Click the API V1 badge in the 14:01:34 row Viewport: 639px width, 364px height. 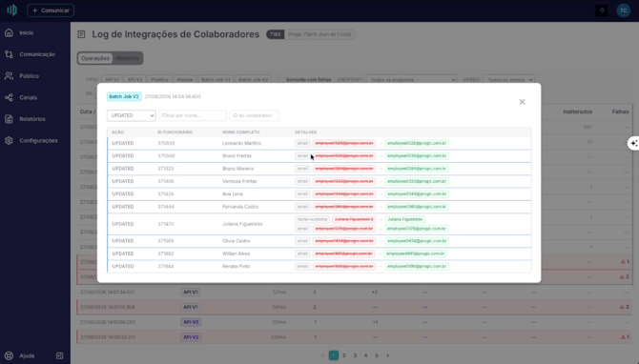[191, 292]
